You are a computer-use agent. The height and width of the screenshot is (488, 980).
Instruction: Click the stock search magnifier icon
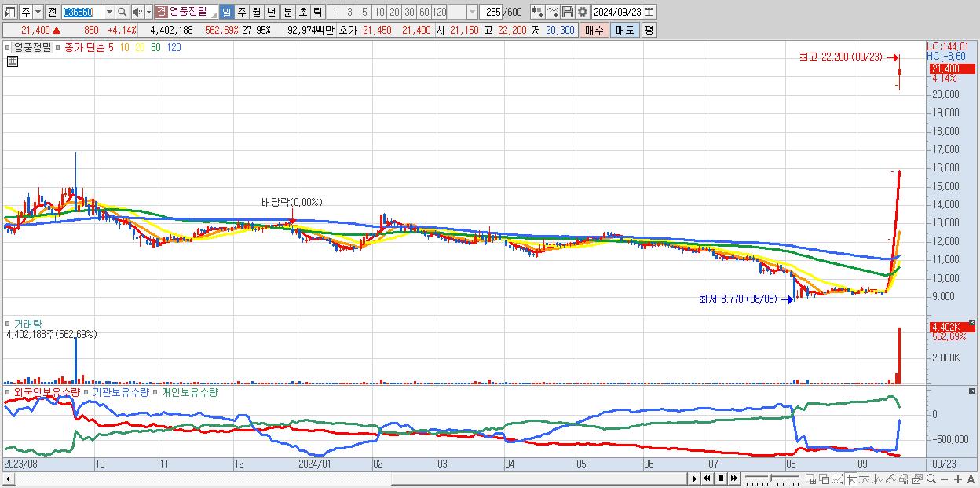(x=122, y=12)
